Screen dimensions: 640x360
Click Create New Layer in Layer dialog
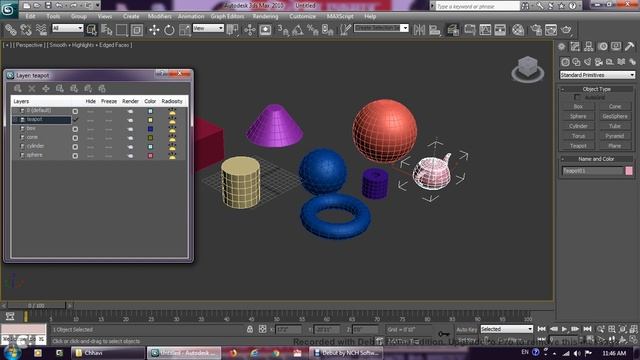(x=18, y=88)
